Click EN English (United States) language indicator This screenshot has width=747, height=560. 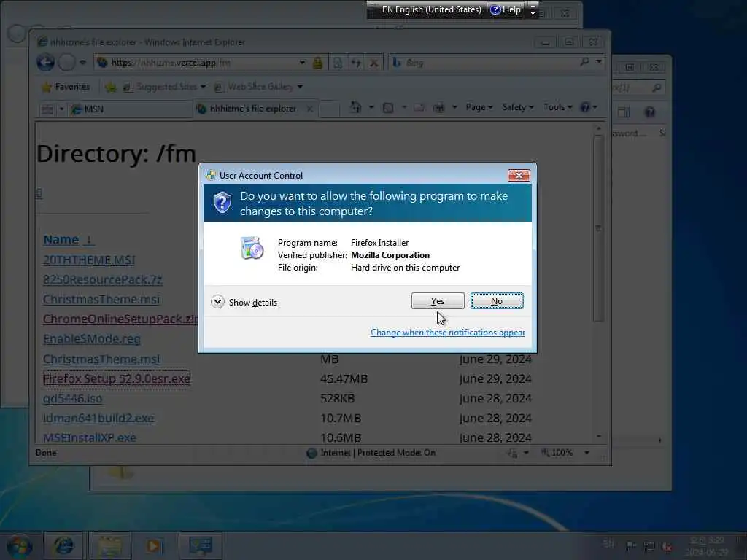(431, 9)
